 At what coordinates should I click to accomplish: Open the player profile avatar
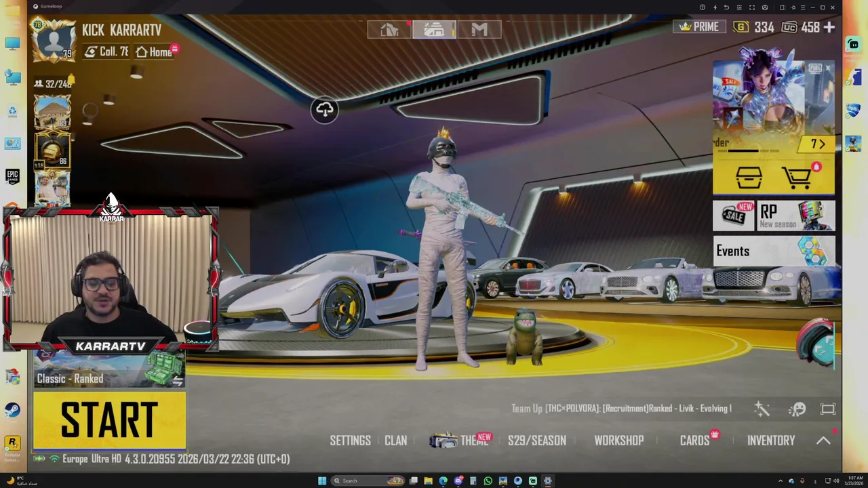click(x=53, y=39)
